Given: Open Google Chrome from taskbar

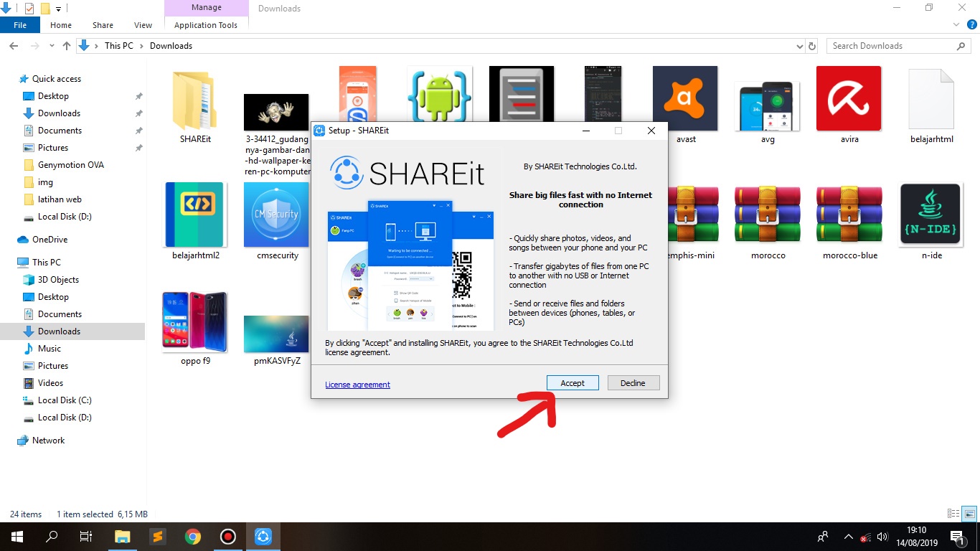Looking at the screenshot, I should [x=192, y=537].
